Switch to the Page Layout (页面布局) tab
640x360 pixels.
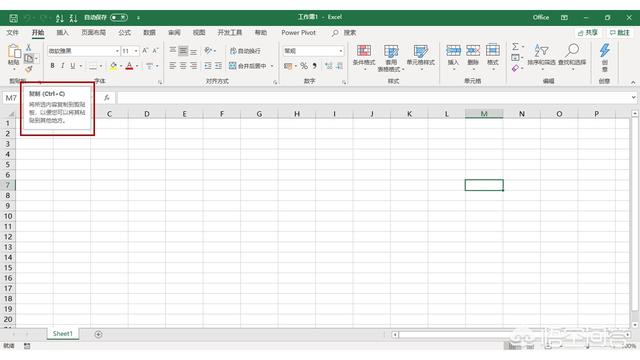coord(93,33)
